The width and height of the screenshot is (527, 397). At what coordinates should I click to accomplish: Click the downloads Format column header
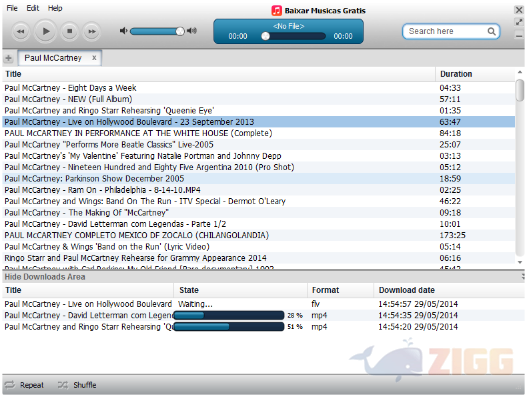[x=340, y=290]
